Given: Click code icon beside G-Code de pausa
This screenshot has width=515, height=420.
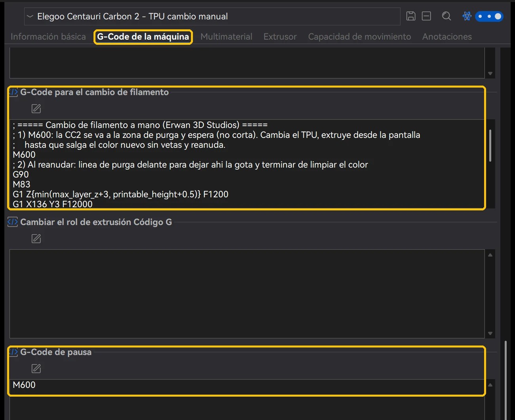Looking at the screenshot, I should click(13, 352).
